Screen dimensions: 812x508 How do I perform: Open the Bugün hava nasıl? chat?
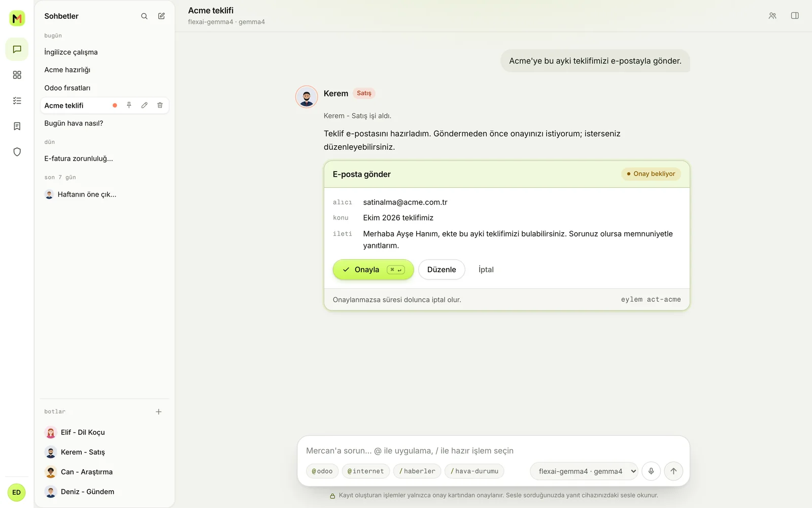[104, 123]
